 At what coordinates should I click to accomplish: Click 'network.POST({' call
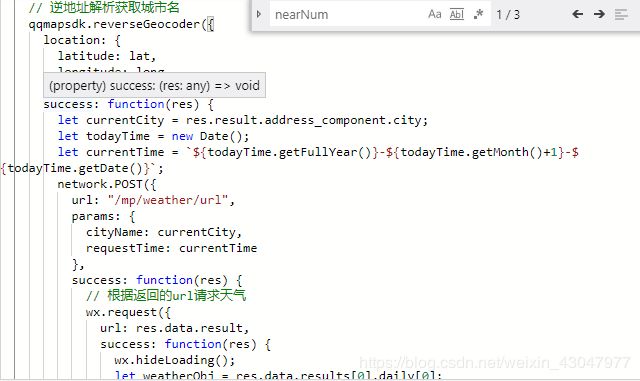click(107, 184)
